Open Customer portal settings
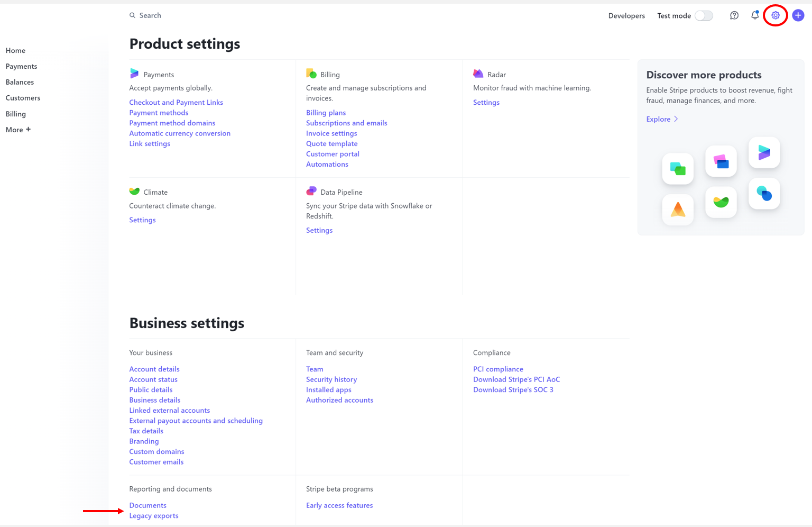The height and width of the screenshot is (527, 812). [x=333, y=154]
